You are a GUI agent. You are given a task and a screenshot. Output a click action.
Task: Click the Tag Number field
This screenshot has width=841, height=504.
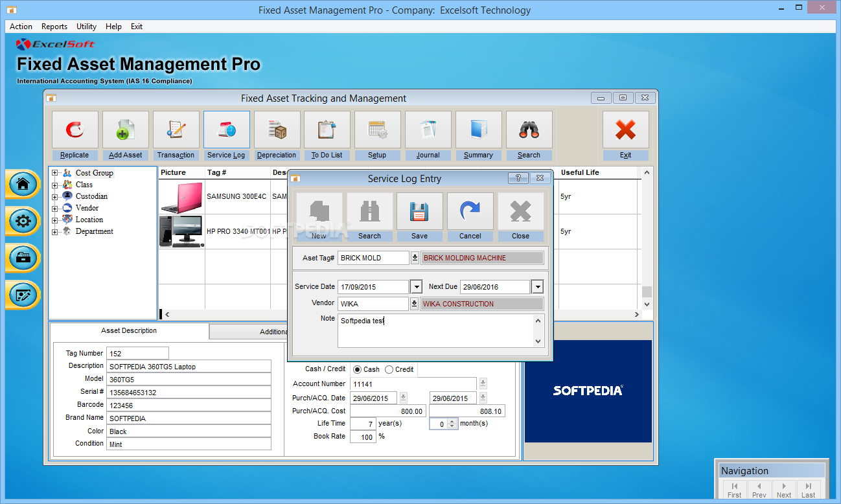coord(137,353)
